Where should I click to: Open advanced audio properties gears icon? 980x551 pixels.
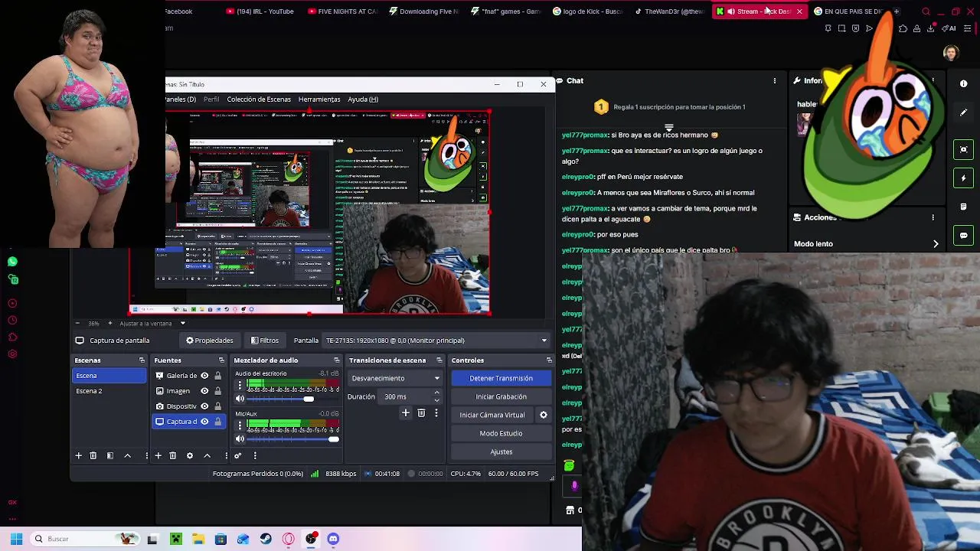point(238,455)
